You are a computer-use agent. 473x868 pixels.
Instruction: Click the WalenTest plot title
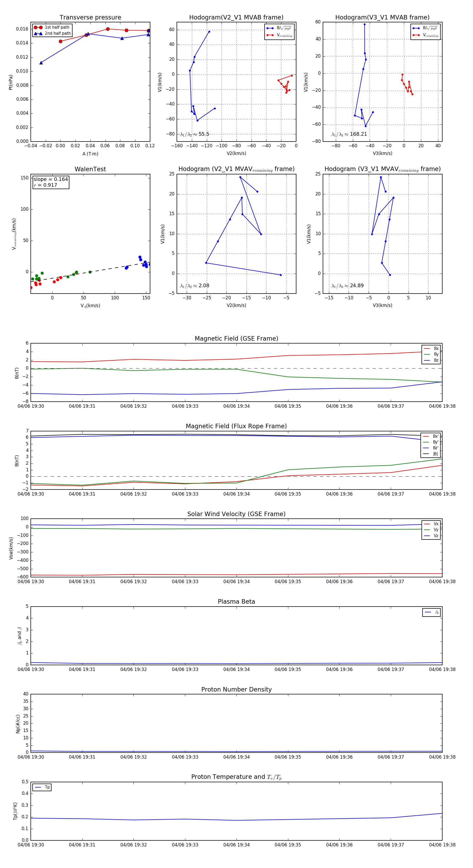coord(90,169)
